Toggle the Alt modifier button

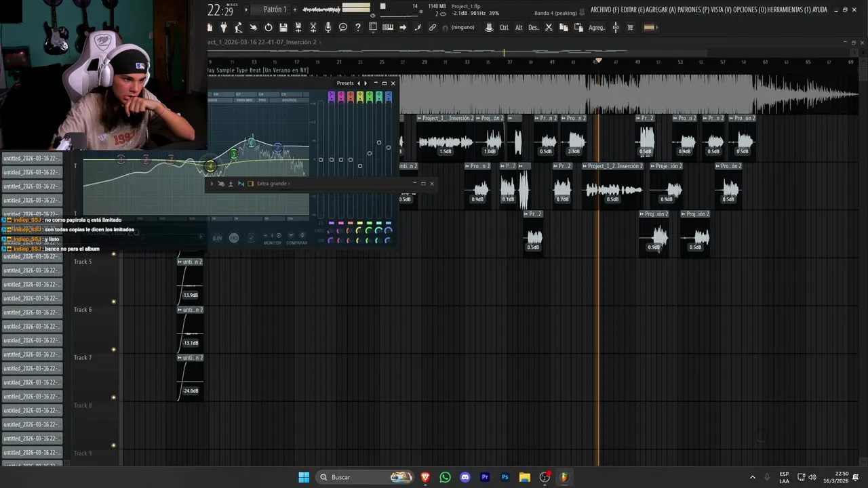(x=519, y=28)
